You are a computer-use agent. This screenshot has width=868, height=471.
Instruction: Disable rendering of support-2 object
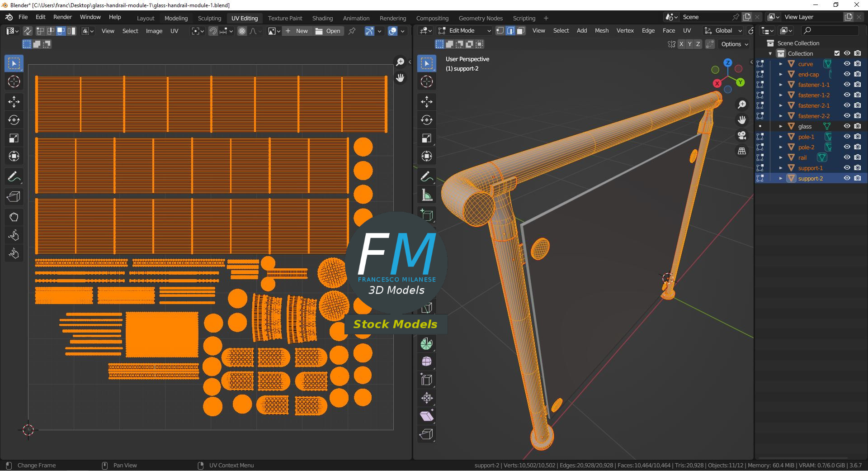(858, 178)
